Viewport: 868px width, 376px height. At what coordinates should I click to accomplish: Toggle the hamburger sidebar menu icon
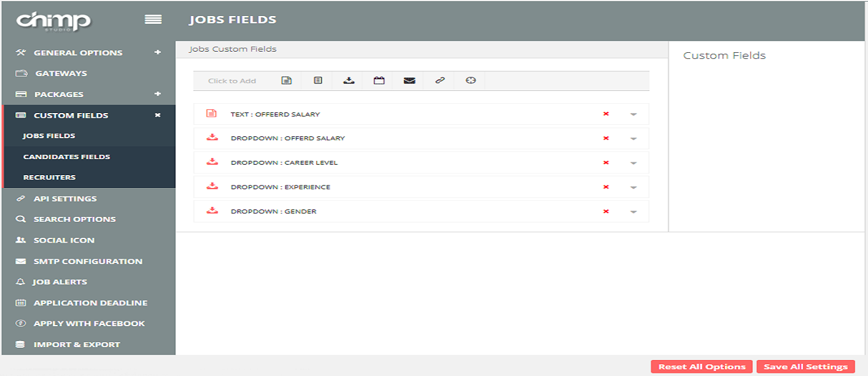tap(153, 20)
